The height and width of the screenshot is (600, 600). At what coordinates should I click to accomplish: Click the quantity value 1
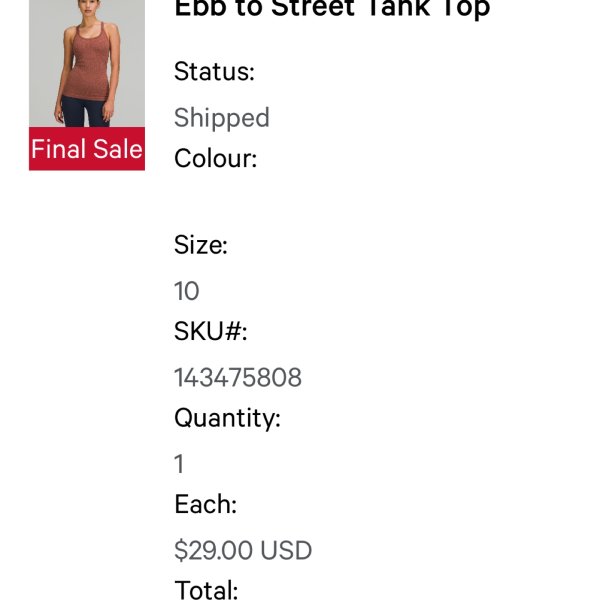179,464
